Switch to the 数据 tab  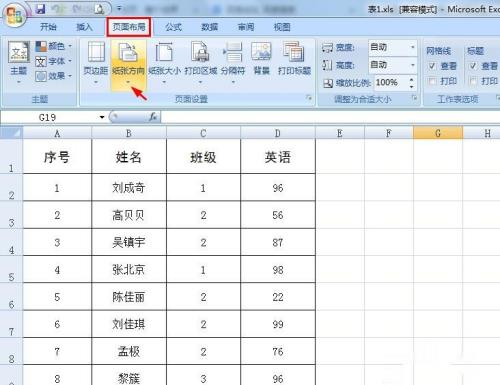(209, 27)
